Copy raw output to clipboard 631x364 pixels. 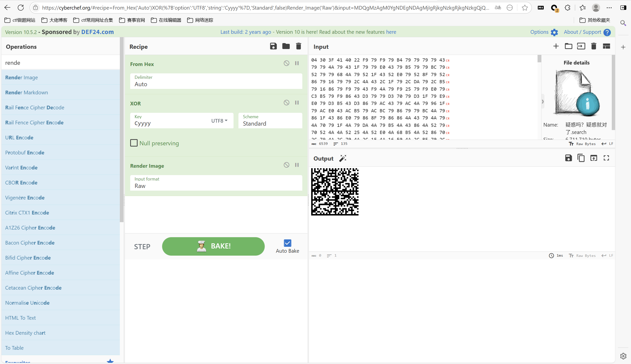[581, 158]
